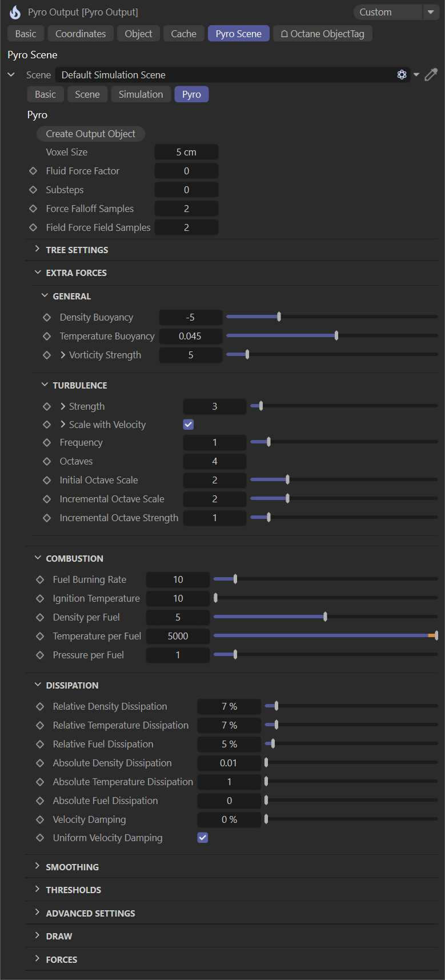Click keyframe diamond next to Octaves

pos(47,461)
